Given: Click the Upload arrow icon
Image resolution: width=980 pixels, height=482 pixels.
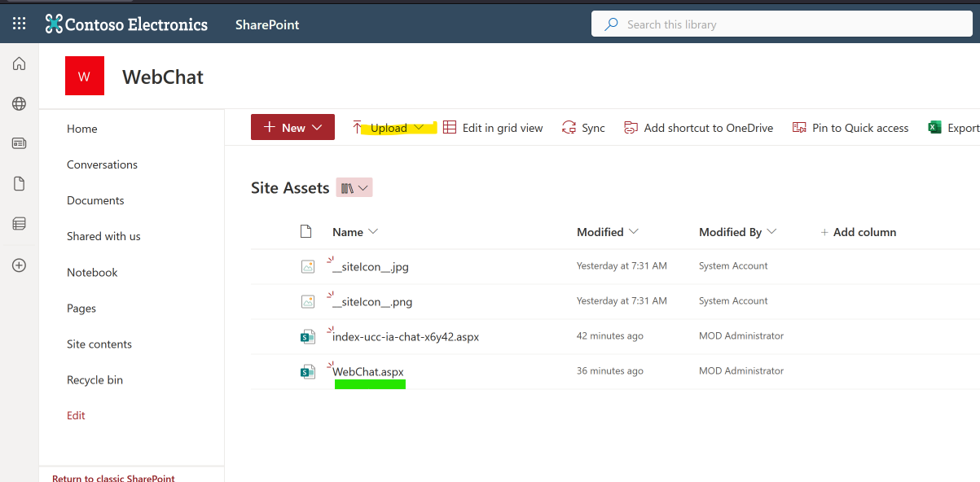Looking at the screenshot, I should click(x=357, y=128).
